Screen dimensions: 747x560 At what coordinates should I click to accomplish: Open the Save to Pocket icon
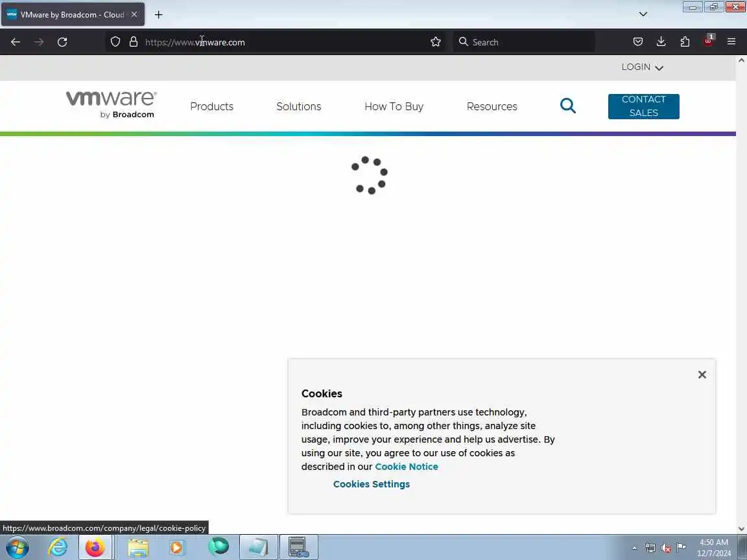coord(638,42)
